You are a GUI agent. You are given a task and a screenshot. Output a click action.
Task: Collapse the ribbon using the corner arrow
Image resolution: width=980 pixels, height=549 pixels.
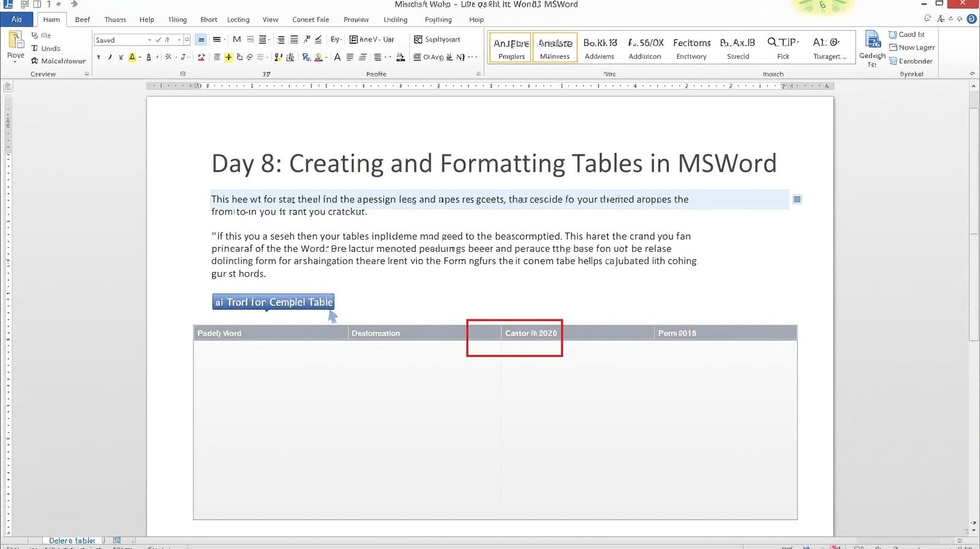(972, 74)
